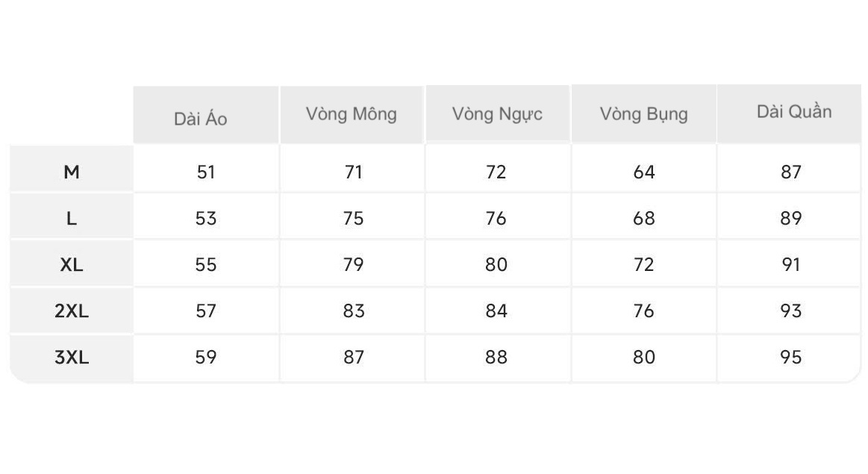The image size is (868, 474).
Task: Select the Vòng Bụng column header
Action: click(643, 114)
